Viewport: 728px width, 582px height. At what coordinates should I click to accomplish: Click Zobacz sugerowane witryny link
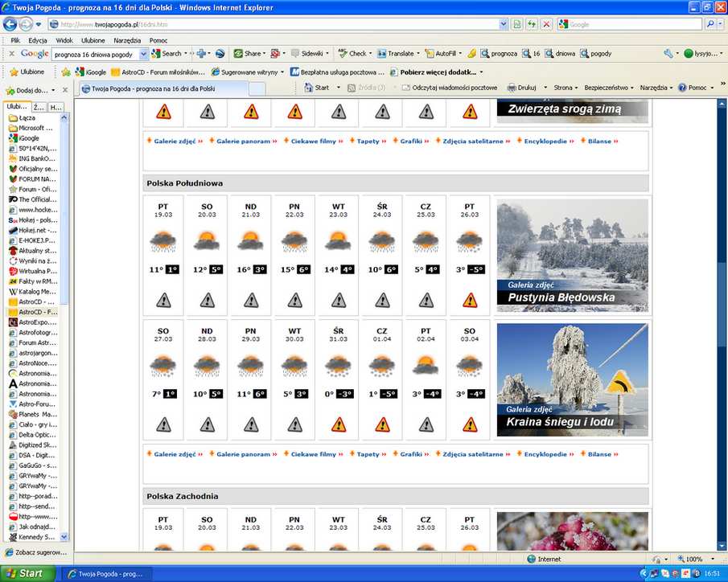tap(36, 553)
